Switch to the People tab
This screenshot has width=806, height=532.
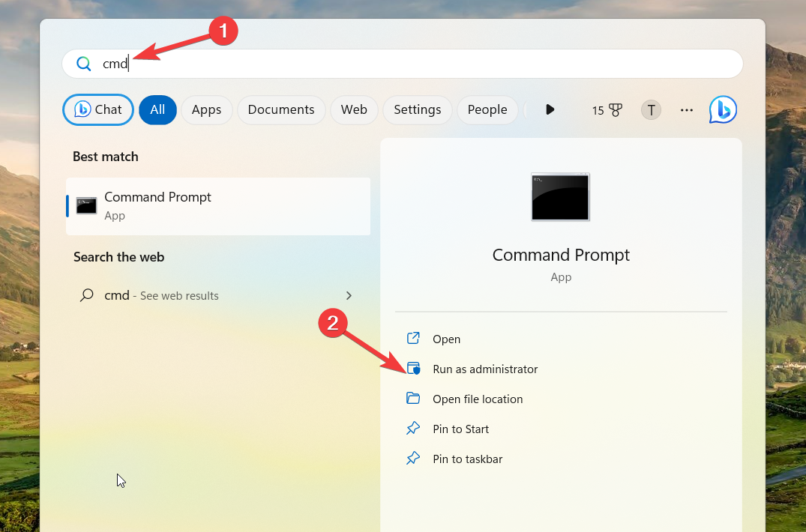pos(487,109)
